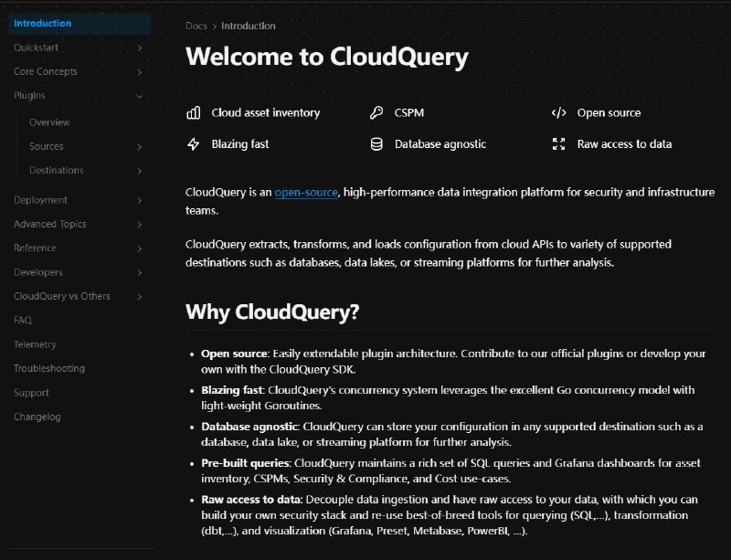
Task: Expand the Sources submenu arrow
Action: (139, 146)
